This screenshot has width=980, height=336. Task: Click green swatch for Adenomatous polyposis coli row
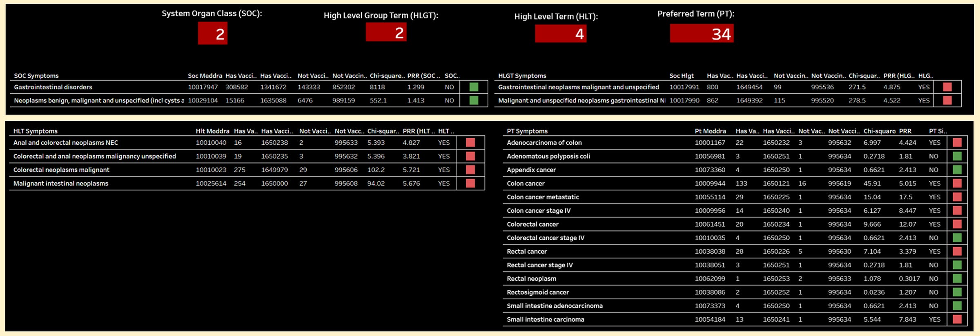pyautogui.click(x=957, y=156)
